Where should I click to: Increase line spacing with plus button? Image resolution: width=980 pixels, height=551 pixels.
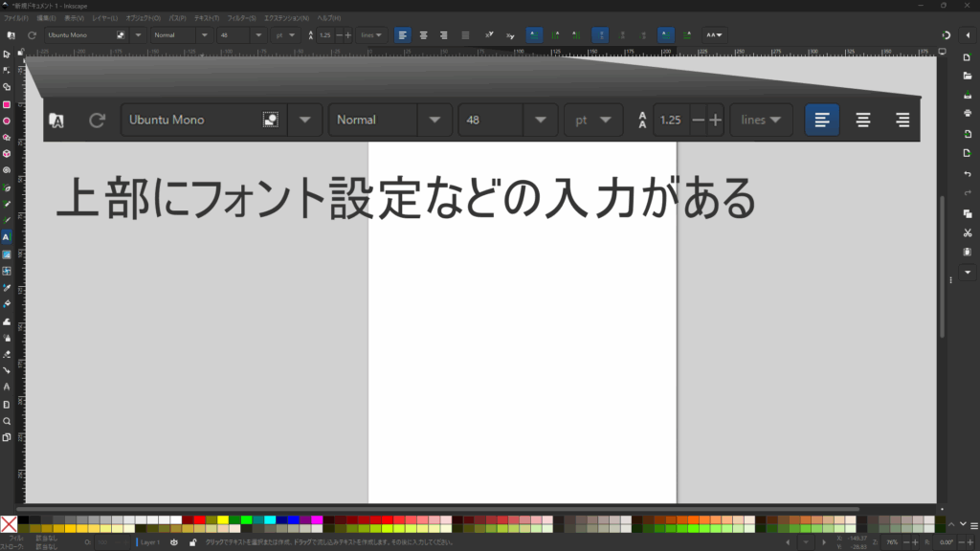348,35
